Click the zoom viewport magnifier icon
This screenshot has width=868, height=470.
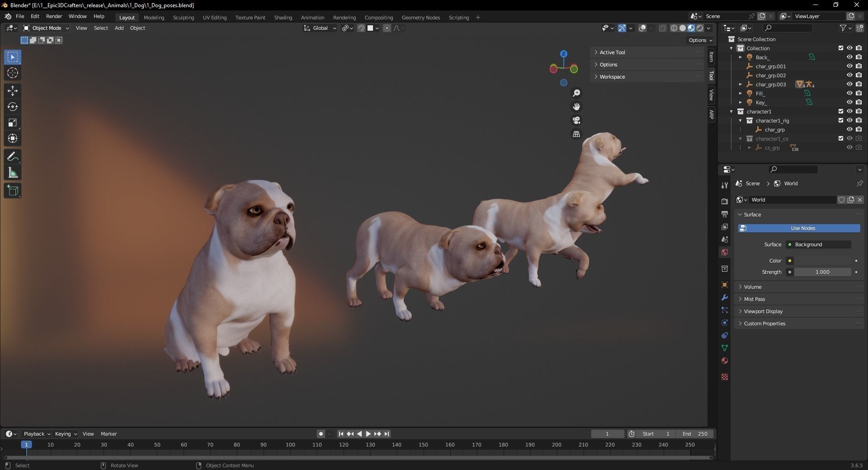(x=576, y=93)
